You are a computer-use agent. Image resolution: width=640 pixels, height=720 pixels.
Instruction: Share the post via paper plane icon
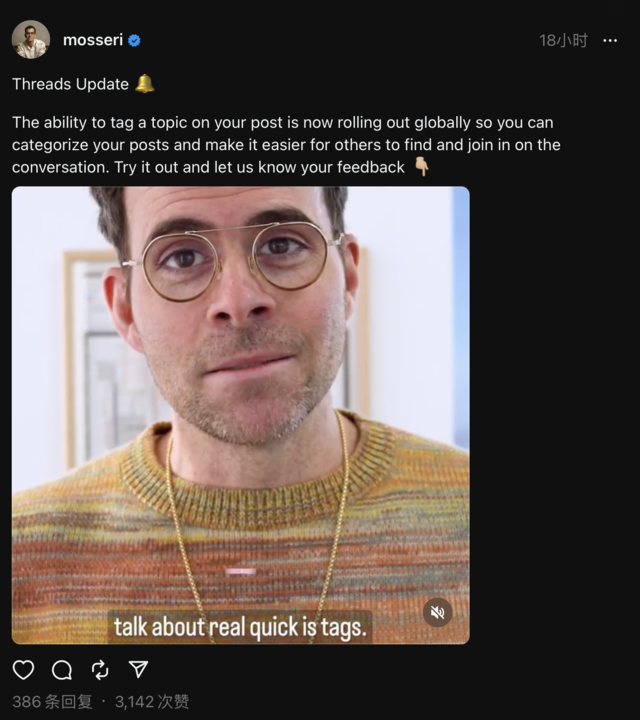coord(138,669)
